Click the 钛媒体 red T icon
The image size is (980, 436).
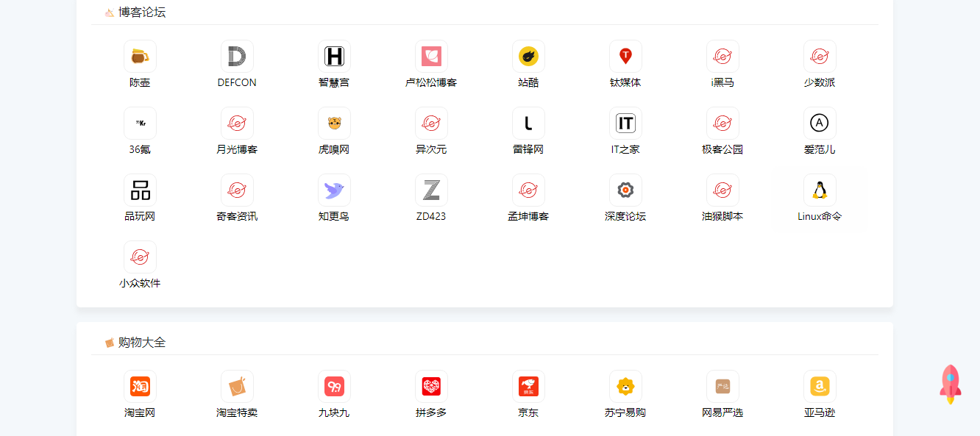coord(625,57)
